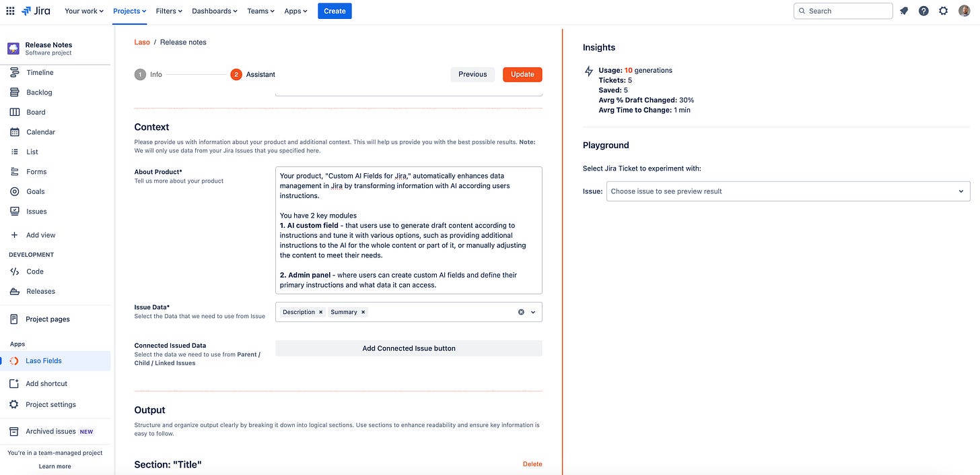
Task: Open the Your work menu
Action: [84, 11]
